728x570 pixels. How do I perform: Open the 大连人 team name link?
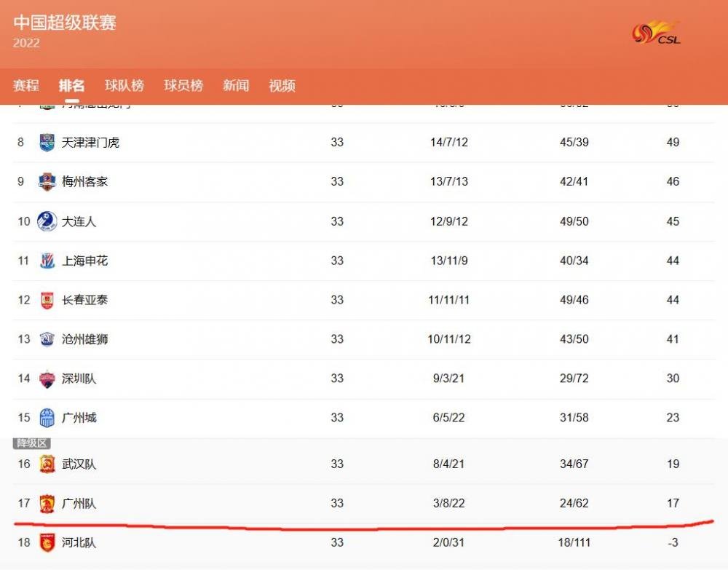point(79,221)
